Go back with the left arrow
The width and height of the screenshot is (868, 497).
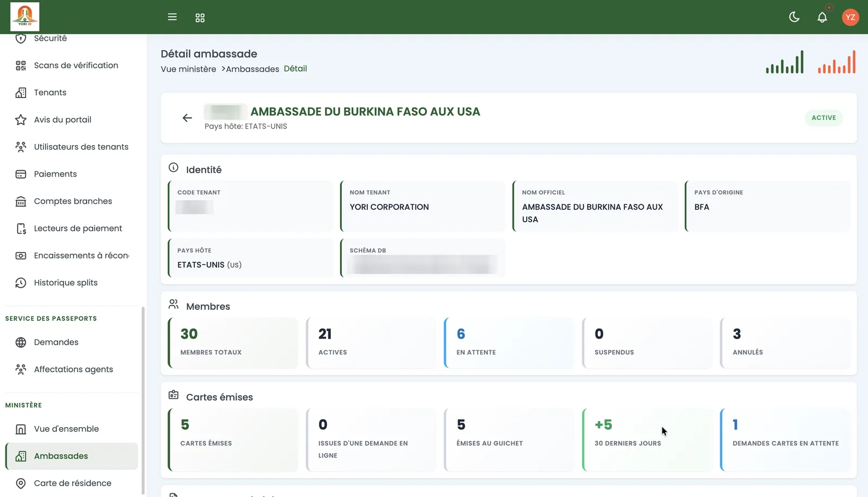coord(187,118)
